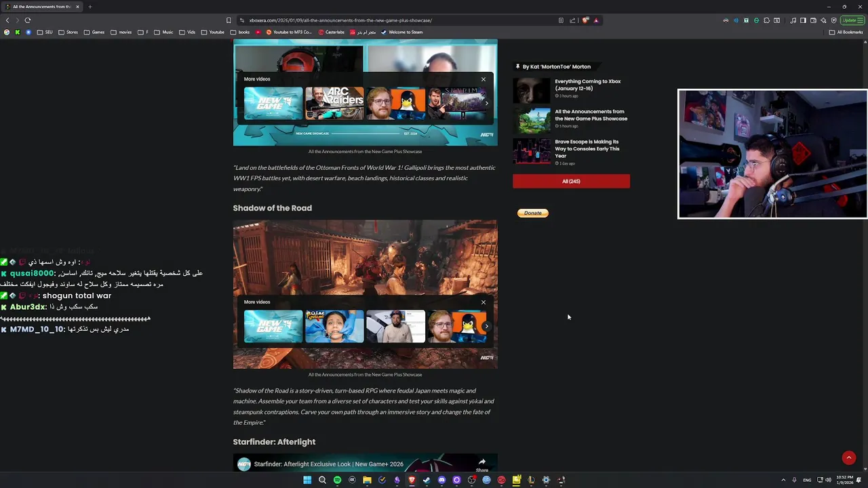Open Spotify from the taskbar

(337, 480)
